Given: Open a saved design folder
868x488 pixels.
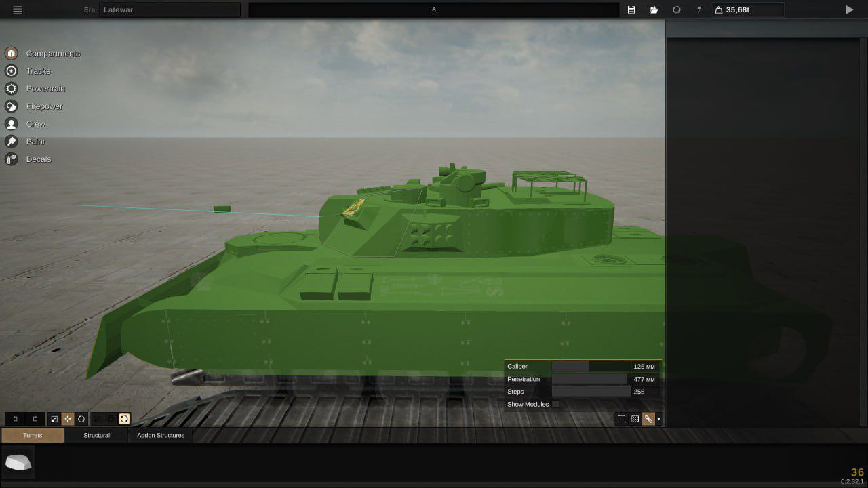Looking at the screenshot, I should [x=654, y=10].
